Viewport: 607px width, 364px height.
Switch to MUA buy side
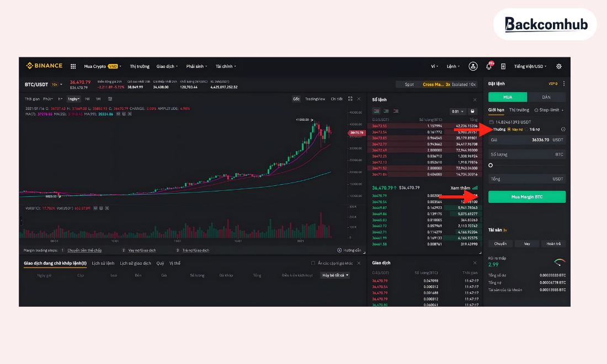[508, 97]
